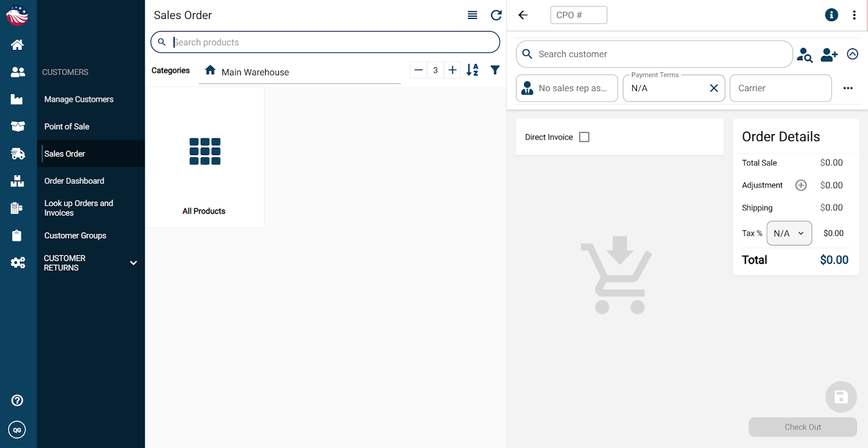Screen dimensions: 868x448
Task: Open the Carrier dropdown
Action: 781,88
